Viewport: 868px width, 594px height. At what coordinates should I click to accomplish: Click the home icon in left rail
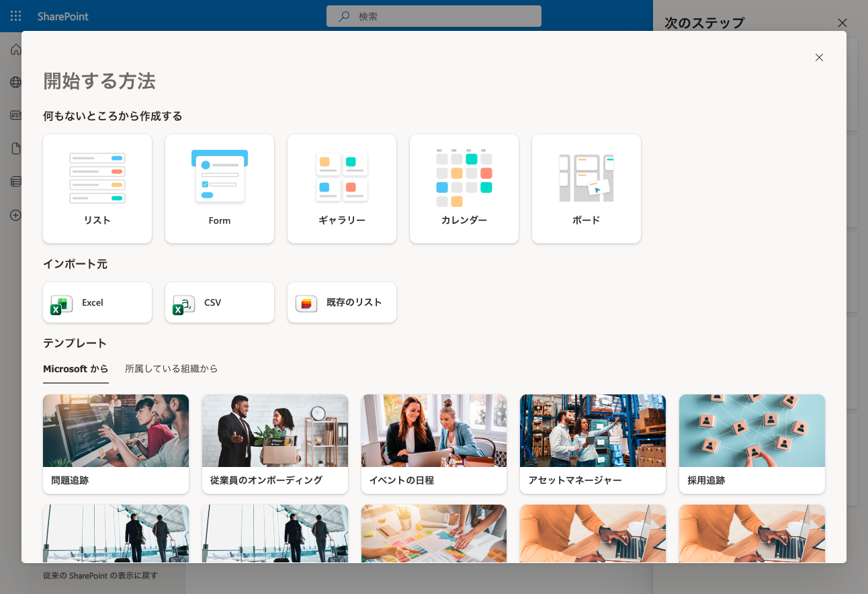tap(15, 50)
